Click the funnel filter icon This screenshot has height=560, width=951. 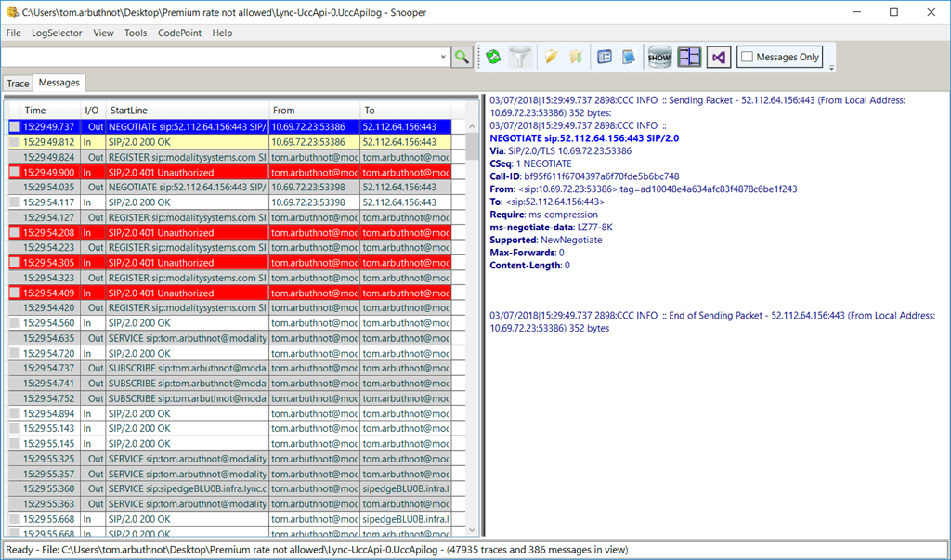point(520,58)
